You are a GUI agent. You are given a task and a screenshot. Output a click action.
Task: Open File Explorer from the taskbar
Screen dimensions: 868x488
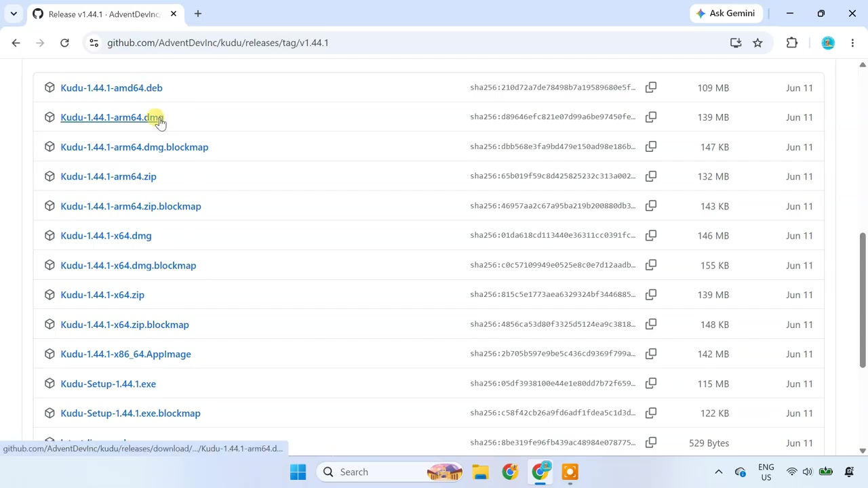480,472
